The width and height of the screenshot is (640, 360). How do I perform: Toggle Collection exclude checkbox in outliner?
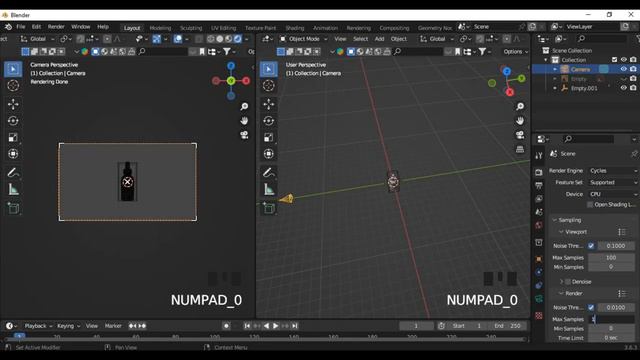(615, 60)
